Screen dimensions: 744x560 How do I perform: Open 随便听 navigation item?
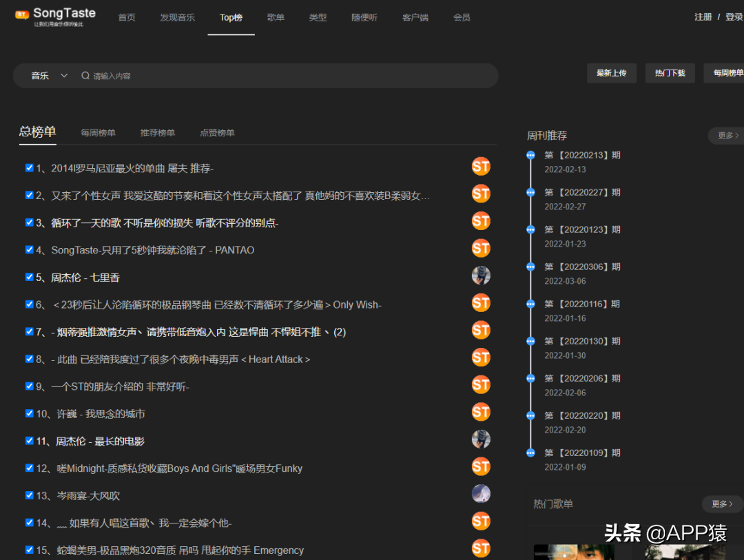pos(364,17)
